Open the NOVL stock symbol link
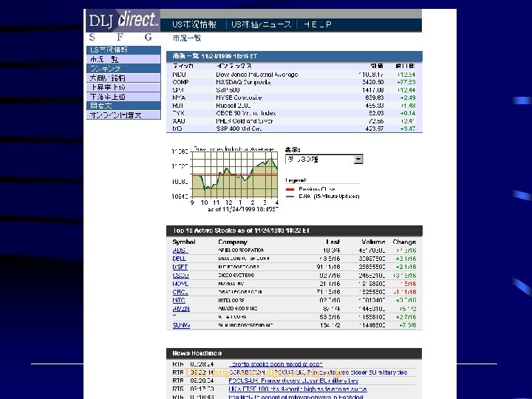532x399 pixels. click(x=180, y=284)
